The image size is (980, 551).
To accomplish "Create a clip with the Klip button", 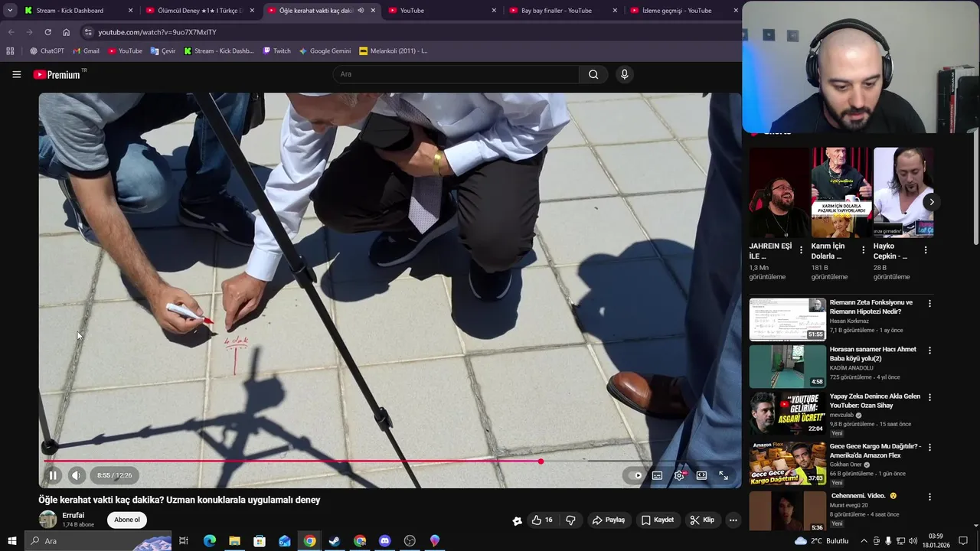I will 702,520.
